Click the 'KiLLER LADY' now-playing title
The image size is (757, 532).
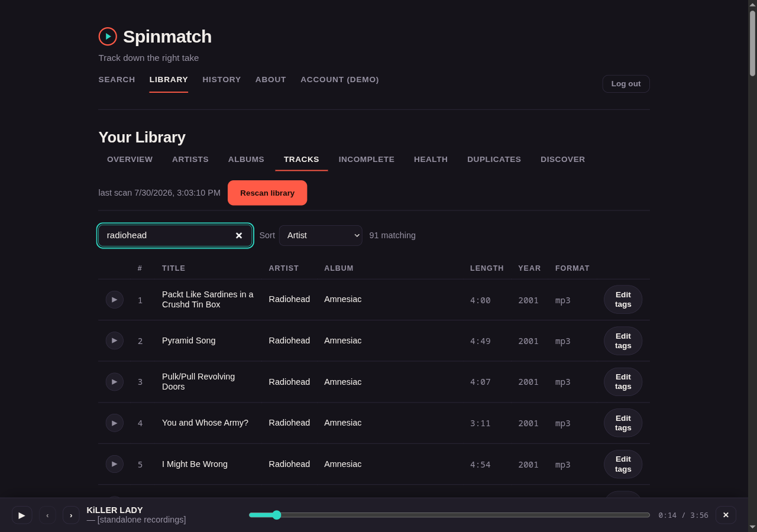[x=115, y=510]
